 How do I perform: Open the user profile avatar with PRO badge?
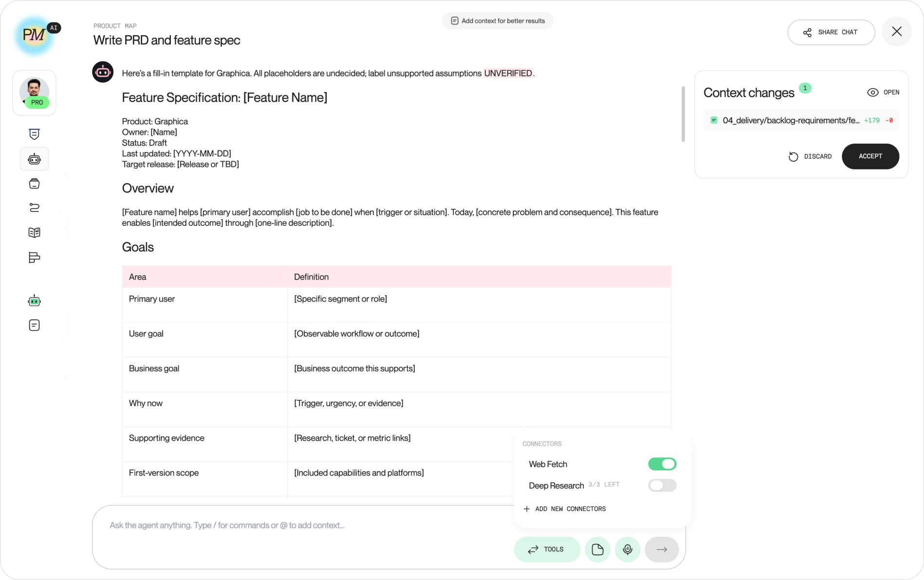tap(35, 93)
